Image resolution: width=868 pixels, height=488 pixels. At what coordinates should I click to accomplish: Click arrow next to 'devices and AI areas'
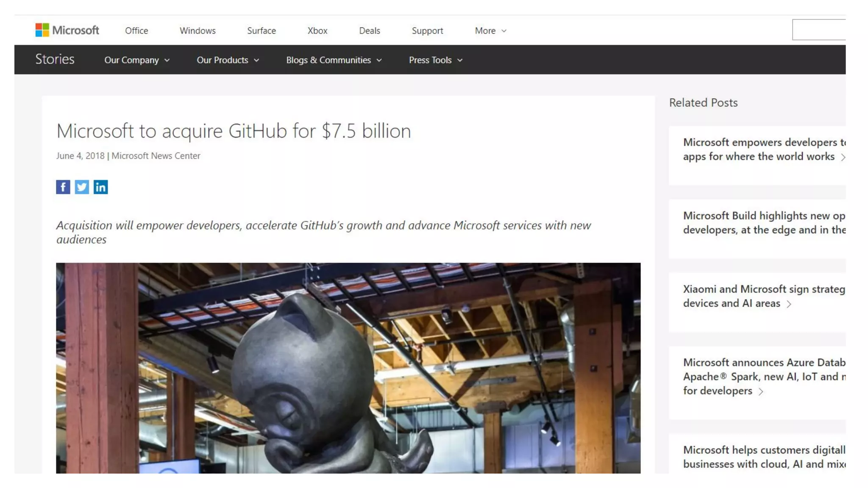[x=789, y=304]
